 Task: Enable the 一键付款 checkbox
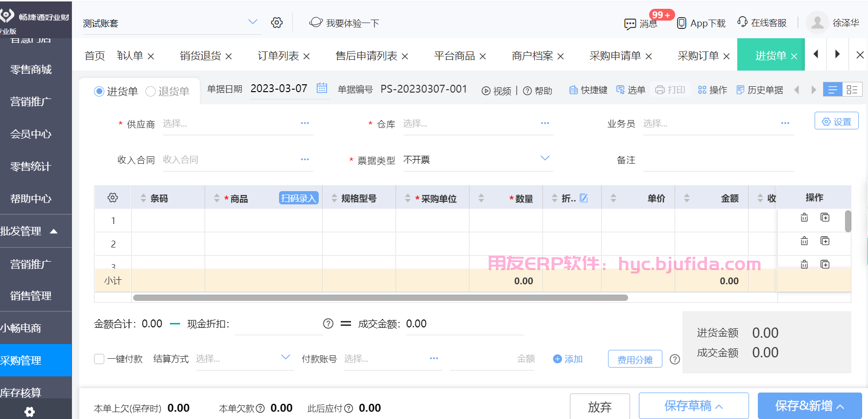tap(99, 359)
